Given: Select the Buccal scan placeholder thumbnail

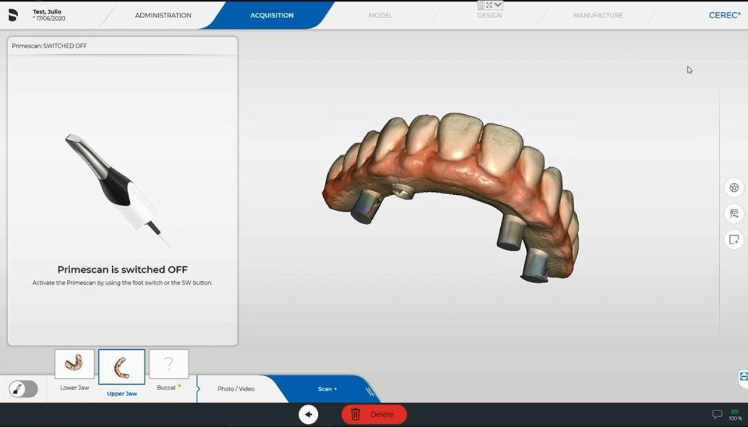Looking at the screenshot, I should [x=169, y=364].
